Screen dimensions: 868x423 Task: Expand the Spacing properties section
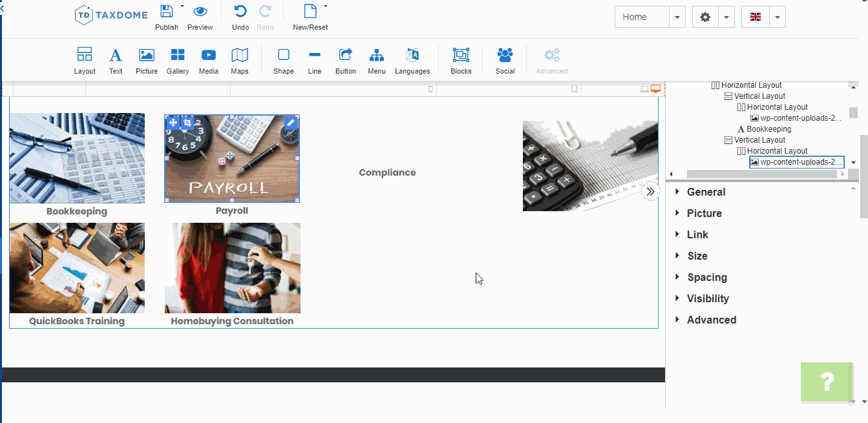click(706, 277)
